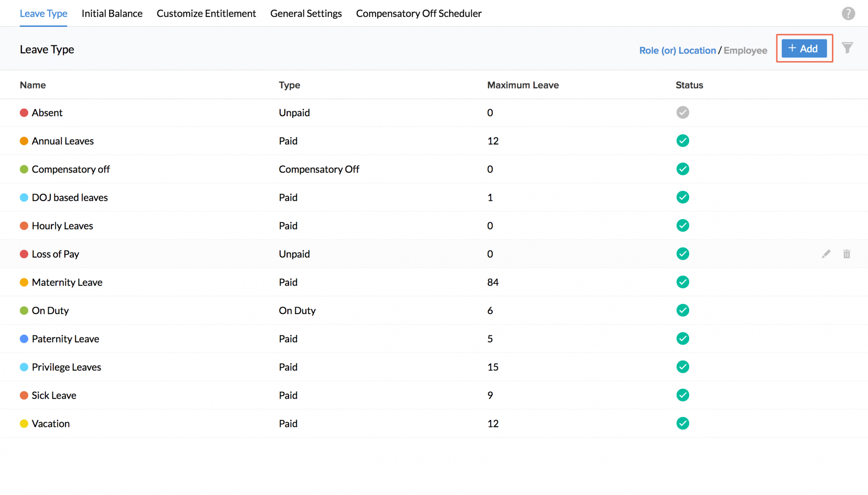The width and height of the screenshot is (868, 495).
Task: Toggle Sick Leave status checkmark
Action: click(682, 395)
